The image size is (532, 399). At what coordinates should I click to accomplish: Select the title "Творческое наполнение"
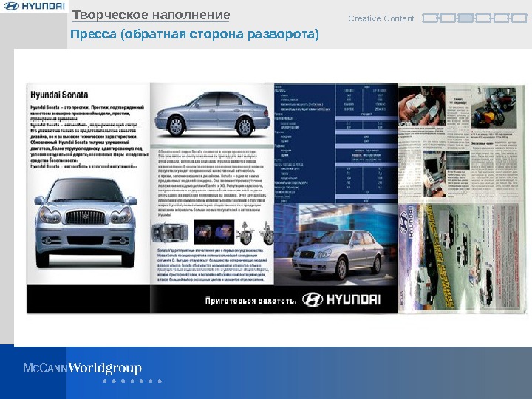[x=151, y=15]
